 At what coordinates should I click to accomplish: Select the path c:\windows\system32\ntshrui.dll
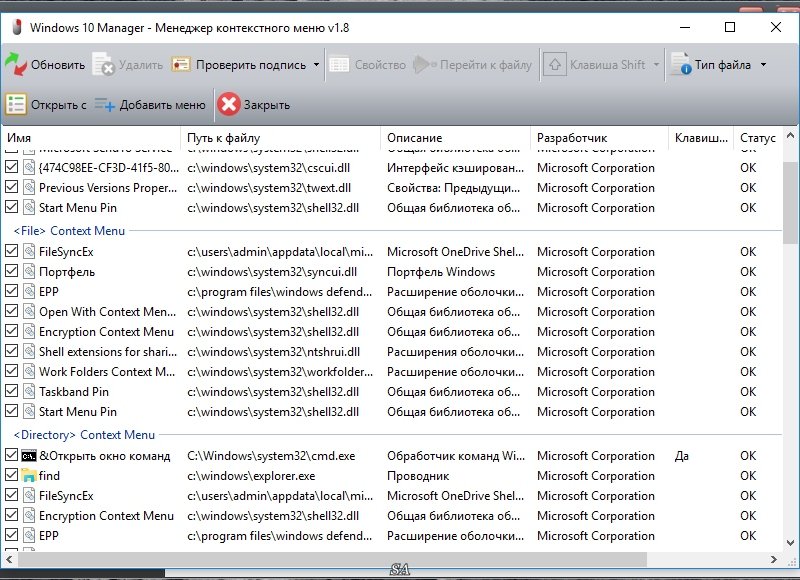[273, 352]
